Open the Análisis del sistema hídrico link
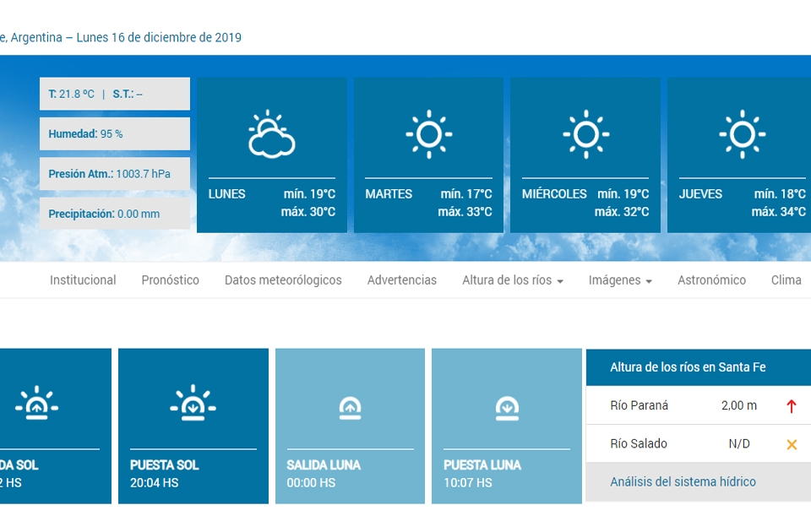This screenshot has width=811, height=532. (x=683, y=482)
